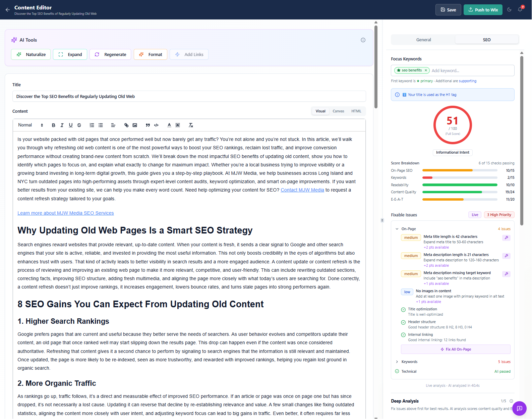Insert a blockquote
Image resolution: width=532 pixels, height=419 pixels.
[x=148, y=125]
